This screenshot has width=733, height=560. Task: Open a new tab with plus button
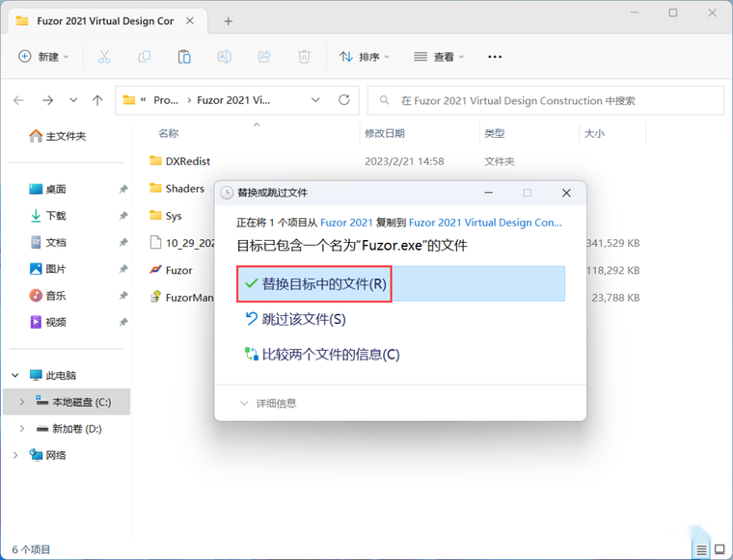[229, 21]
